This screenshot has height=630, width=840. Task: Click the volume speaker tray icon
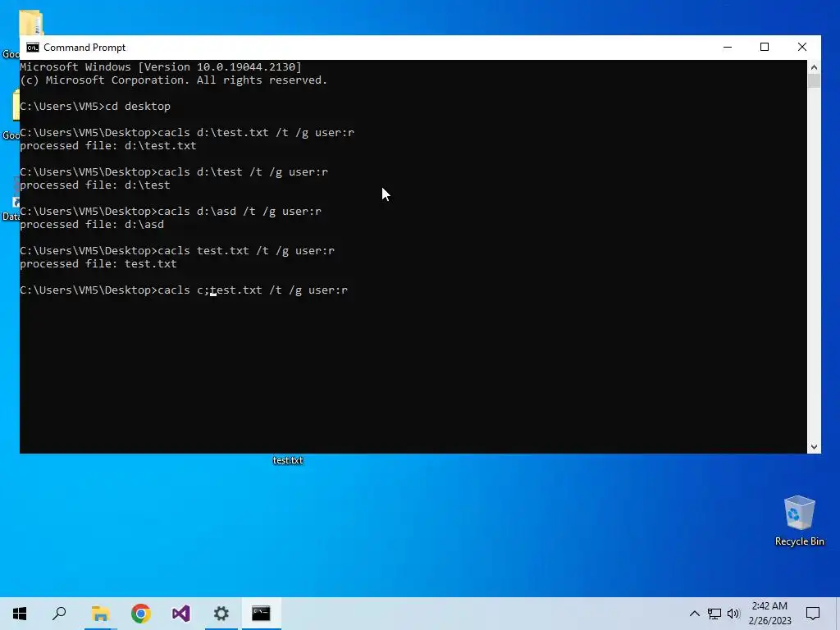[733, 614]
